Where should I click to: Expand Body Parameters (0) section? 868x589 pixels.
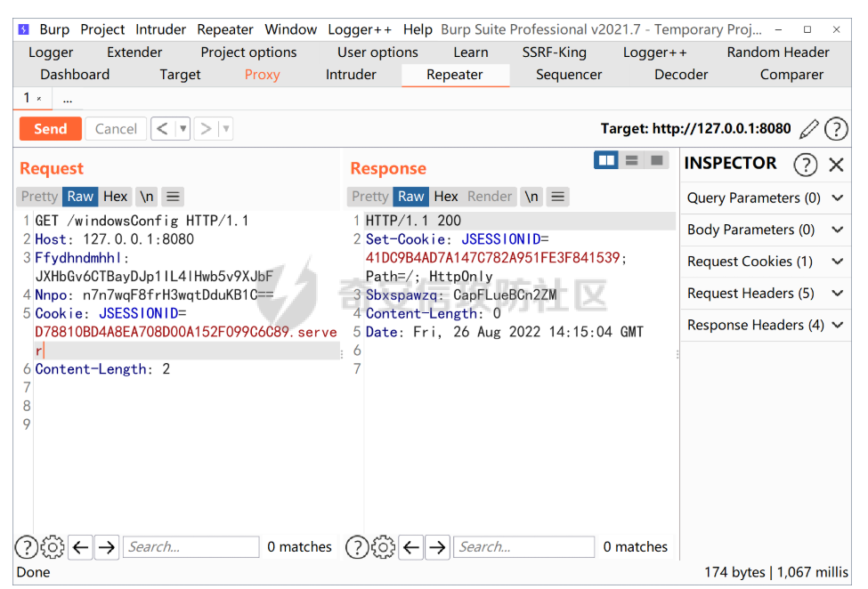[x=766, y=230]
